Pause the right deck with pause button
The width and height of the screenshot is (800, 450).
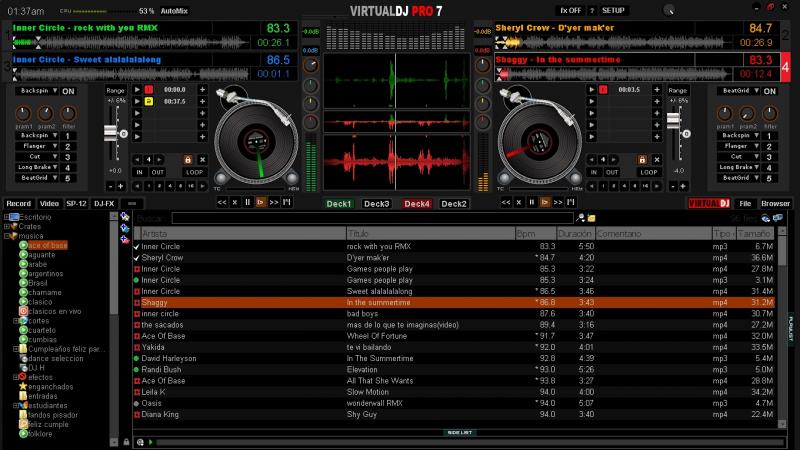532,203
